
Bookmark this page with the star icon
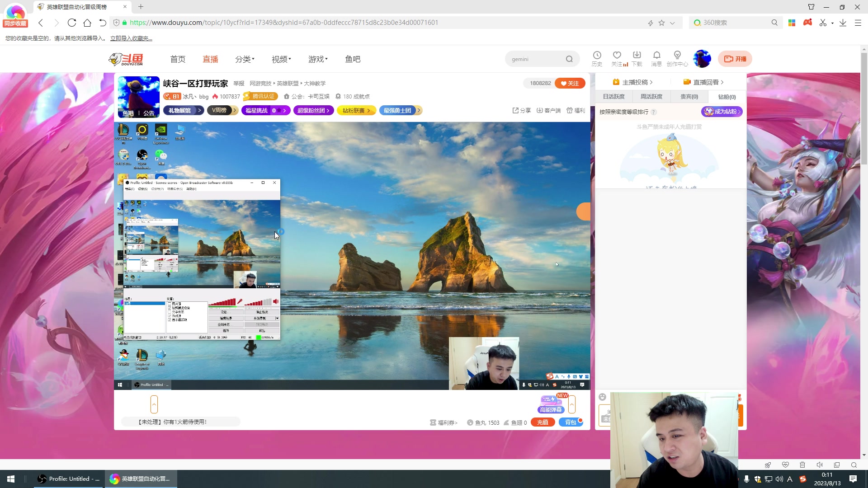661,23
